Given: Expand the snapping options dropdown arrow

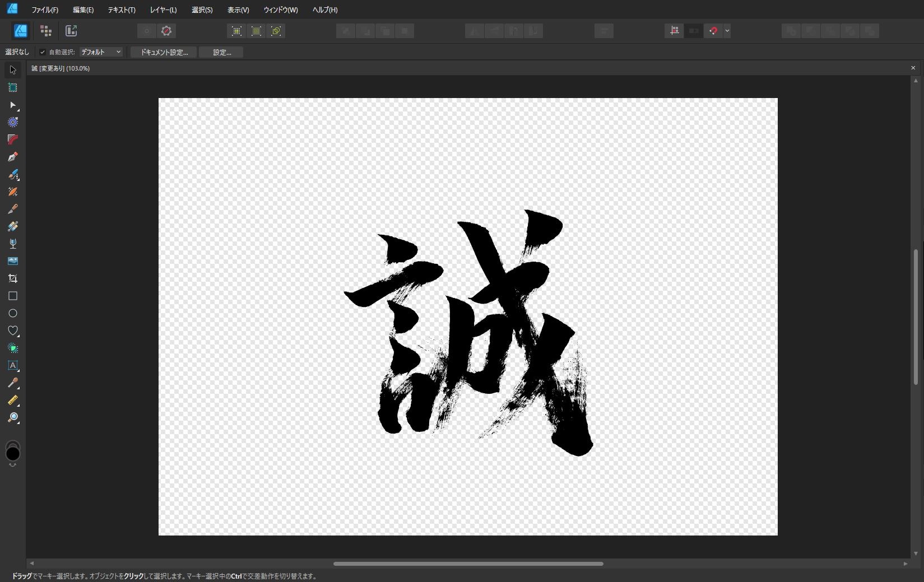Looking at the screenshot, I should pyautogui.click(x=727, y=31).
